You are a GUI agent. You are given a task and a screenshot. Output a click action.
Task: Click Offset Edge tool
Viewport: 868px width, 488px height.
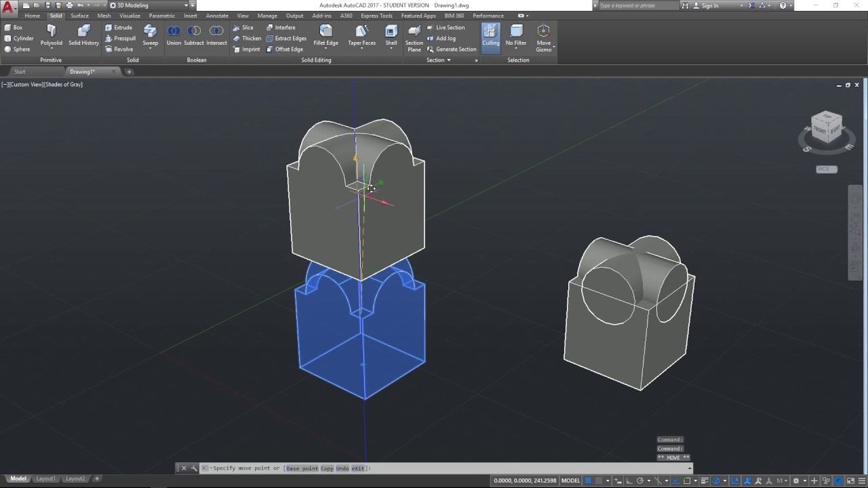pyautogui.click(x=284, y=49)
